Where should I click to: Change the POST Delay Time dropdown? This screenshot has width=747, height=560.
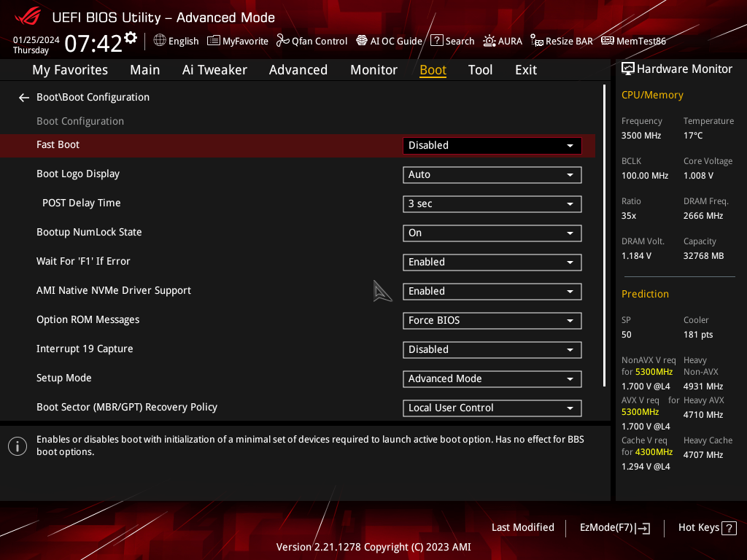tap(492, 203)
